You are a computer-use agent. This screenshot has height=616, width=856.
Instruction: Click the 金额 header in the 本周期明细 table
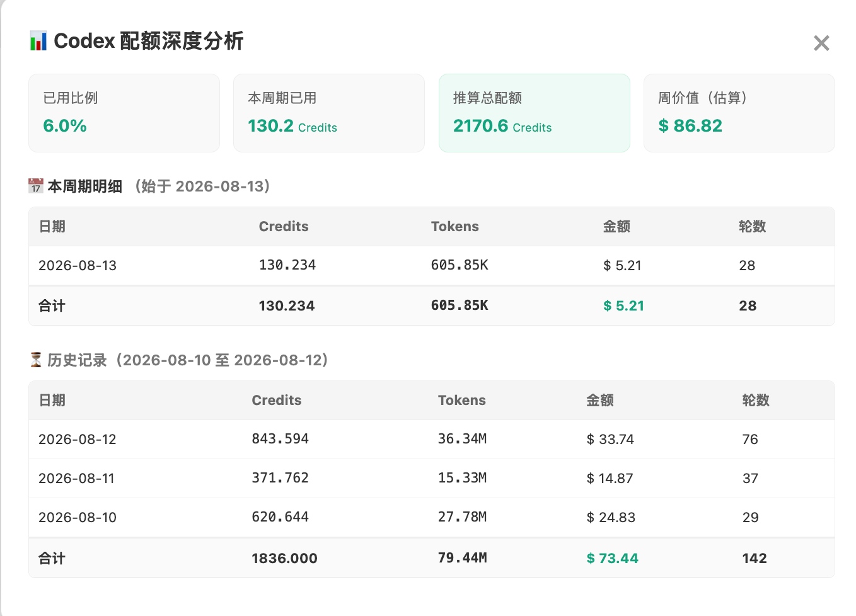click(616, 227)
